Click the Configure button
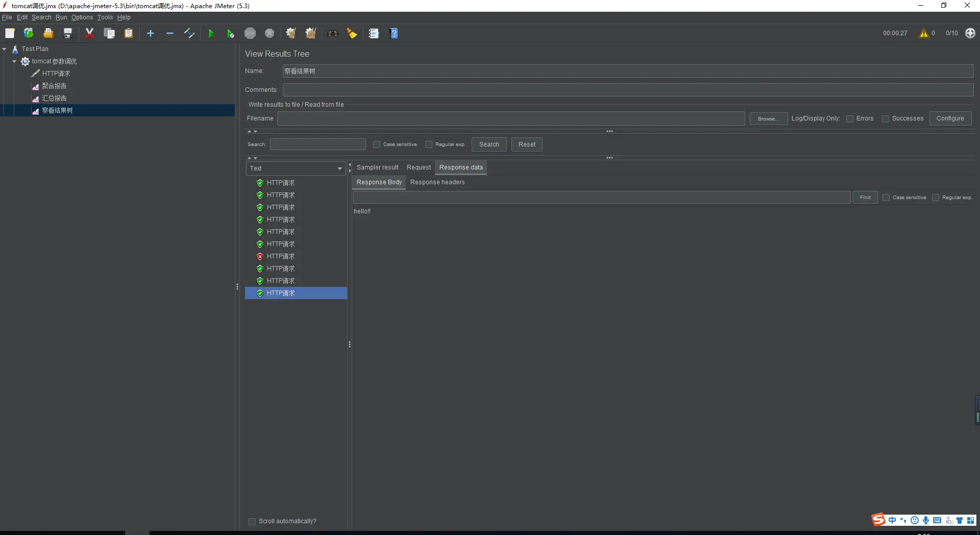This screenshot has height=535, width=980. pos(950,118)
